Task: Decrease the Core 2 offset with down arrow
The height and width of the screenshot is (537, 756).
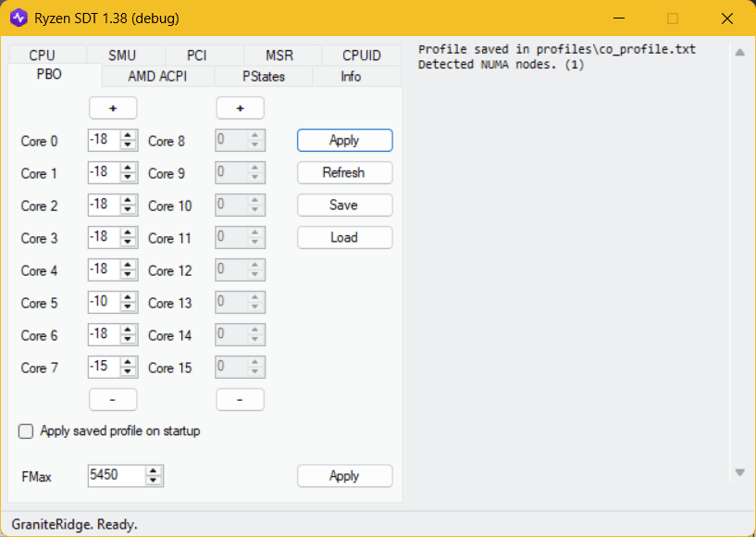Action: tap(128, 209)
